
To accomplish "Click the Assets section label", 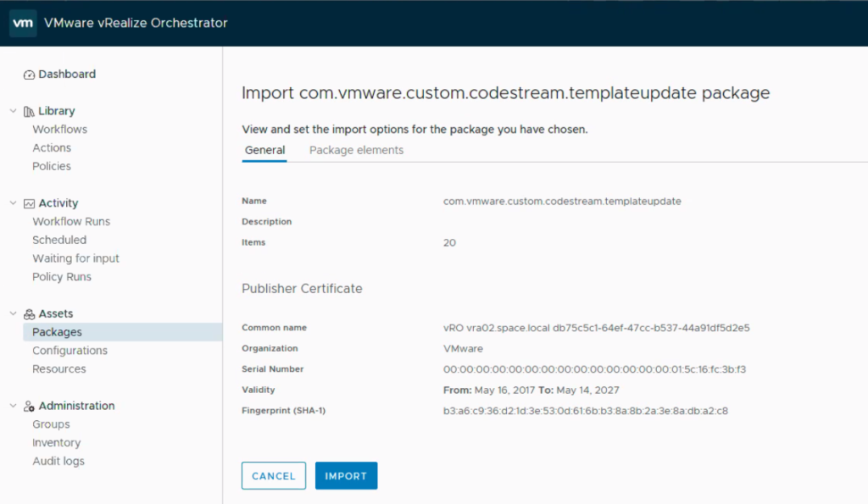I will (55, 313).
